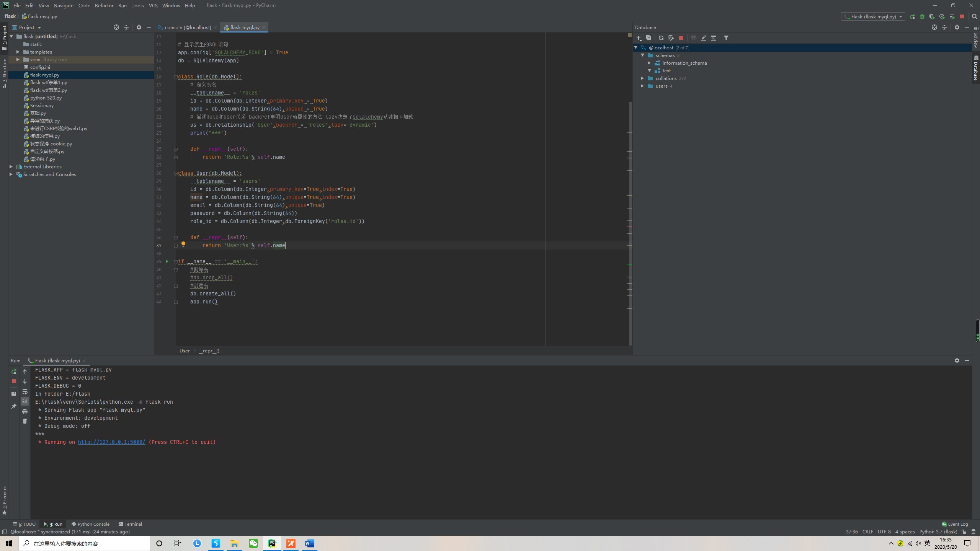Screen dimensions: 980x551
Task: Collapse the @localhost data source node
Action: (635, 47)
